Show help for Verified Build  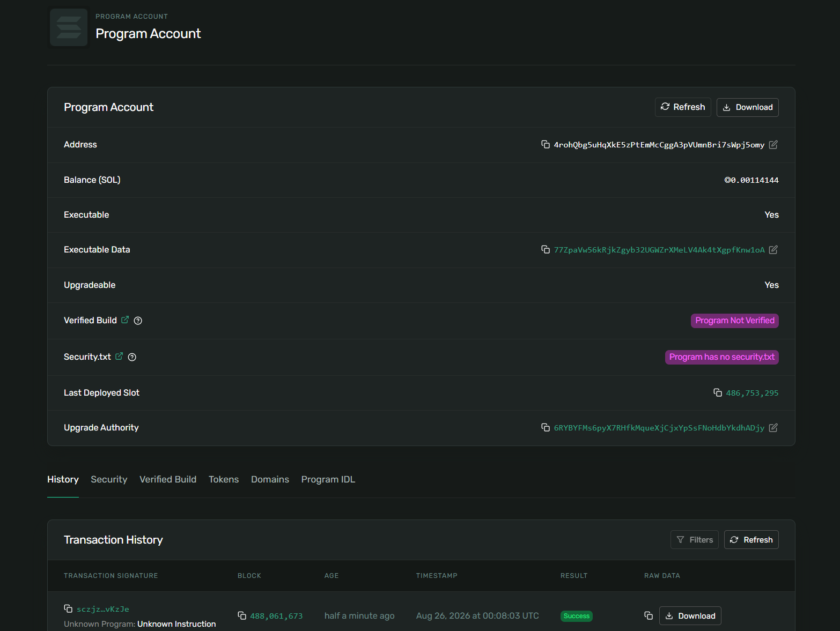pyautogui.click(x=138, y=321)
